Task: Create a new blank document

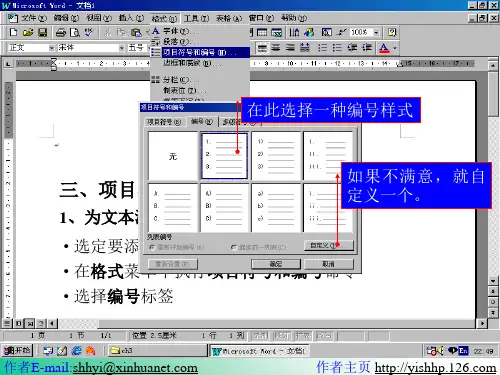Action: coord(13,32)
